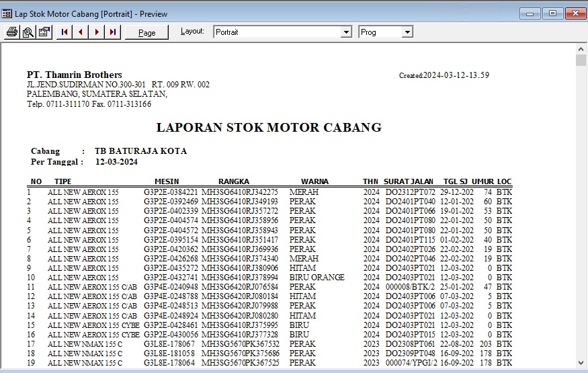This screenshot has height=373, width=588.
Task: Click the SURAT JALAN column header
Action: point(409,181)
